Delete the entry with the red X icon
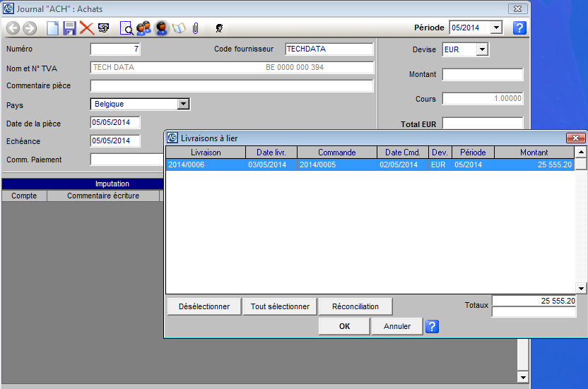 click(x=86, y=28)
